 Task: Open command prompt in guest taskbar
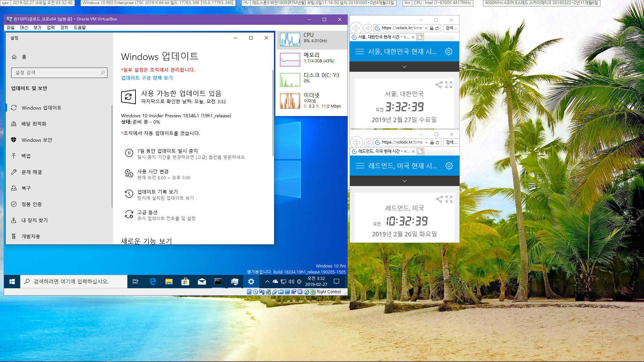click(x=218, y=282)
